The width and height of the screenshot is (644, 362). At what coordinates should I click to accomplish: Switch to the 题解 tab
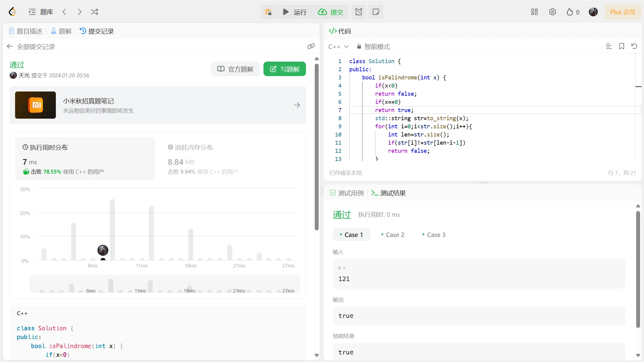[x=61, y=31]
